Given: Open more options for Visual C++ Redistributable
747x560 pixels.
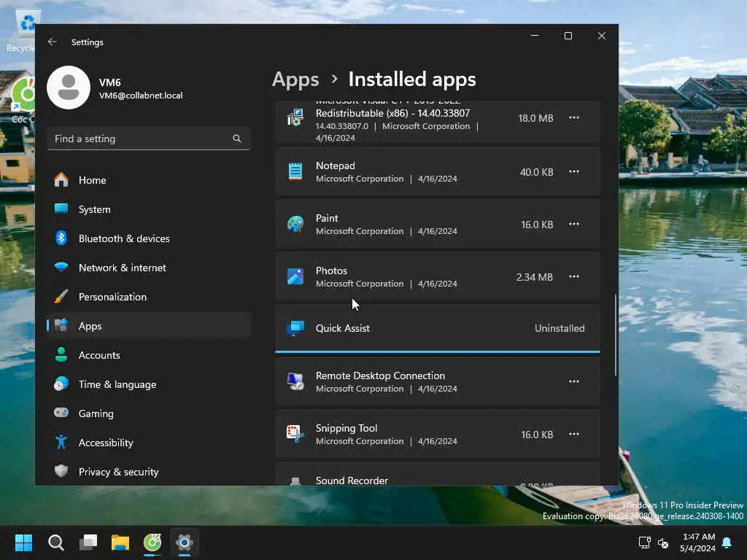Looking at the screenshot, I should (574, 117).
